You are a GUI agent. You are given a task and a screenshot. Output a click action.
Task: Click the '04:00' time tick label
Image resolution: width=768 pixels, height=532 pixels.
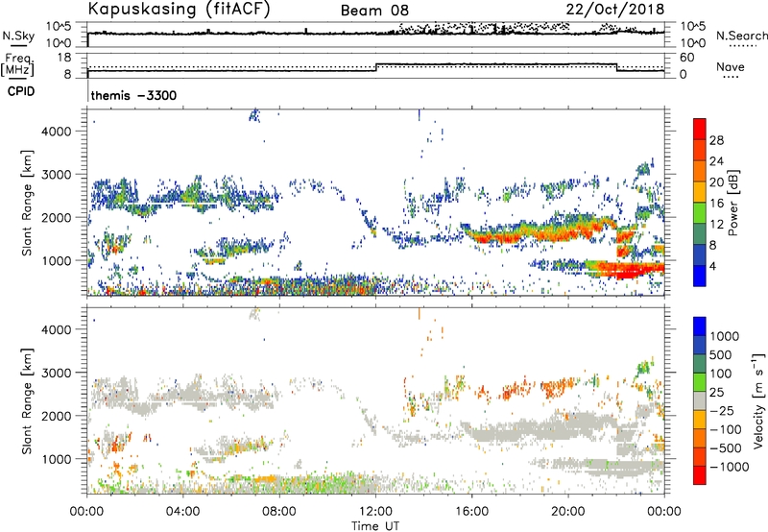click(182, 512)
